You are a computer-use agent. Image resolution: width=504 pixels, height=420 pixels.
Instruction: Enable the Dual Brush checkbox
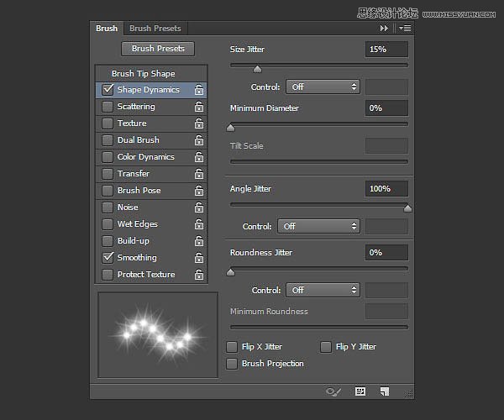108,140
